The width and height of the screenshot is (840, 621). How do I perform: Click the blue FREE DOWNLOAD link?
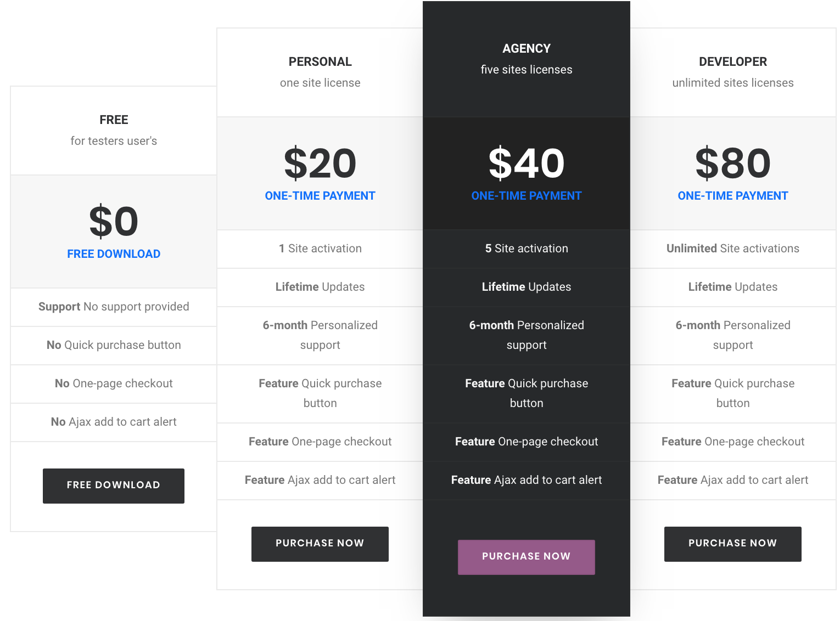click(114, 254)
